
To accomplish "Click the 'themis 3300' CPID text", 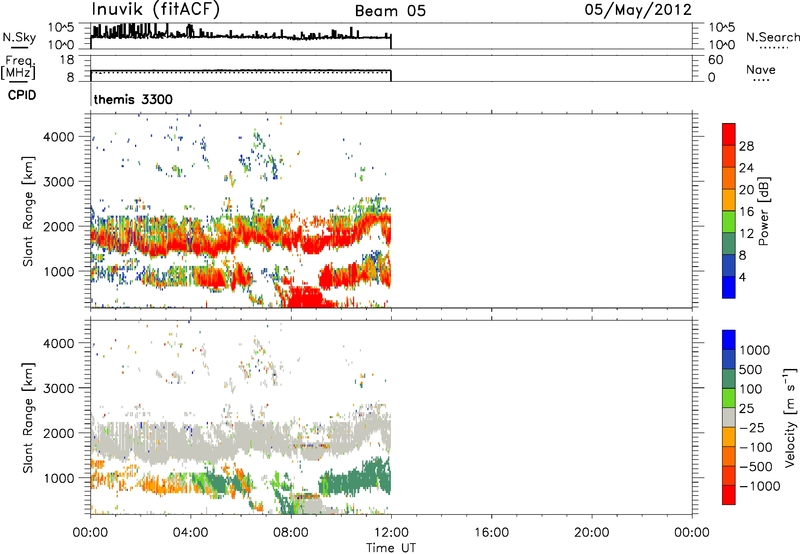I will 133,99.
